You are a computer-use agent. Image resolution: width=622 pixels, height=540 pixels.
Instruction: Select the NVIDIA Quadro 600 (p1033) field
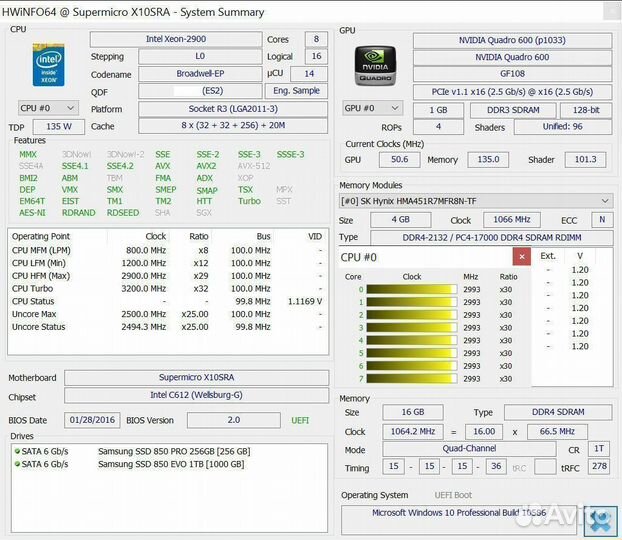coord(512,40)
